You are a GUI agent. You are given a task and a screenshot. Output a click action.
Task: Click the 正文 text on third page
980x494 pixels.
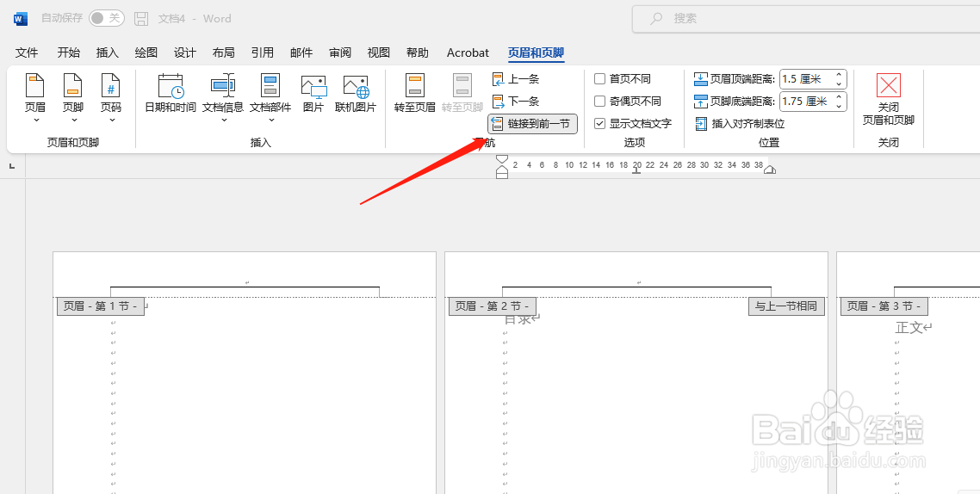point(909,327)
